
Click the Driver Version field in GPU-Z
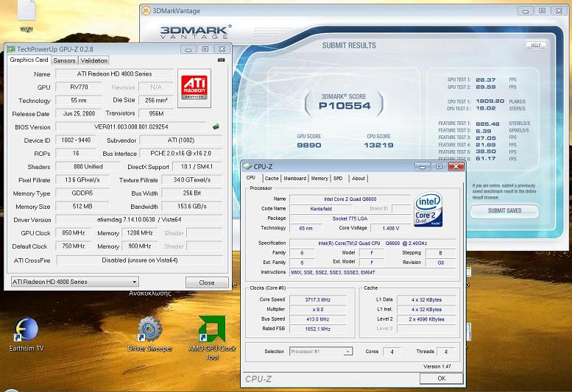[x=138, y=220]
